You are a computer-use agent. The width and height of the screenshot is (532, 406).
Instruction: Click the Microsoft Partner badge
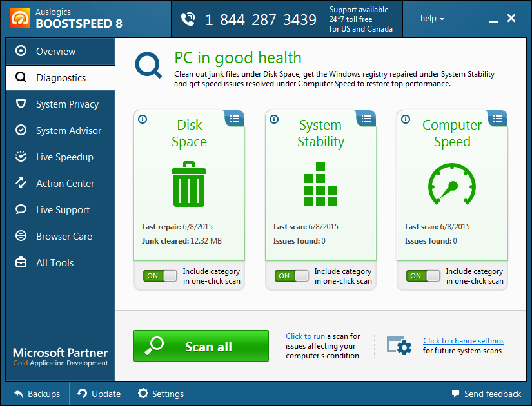(61, 356)
